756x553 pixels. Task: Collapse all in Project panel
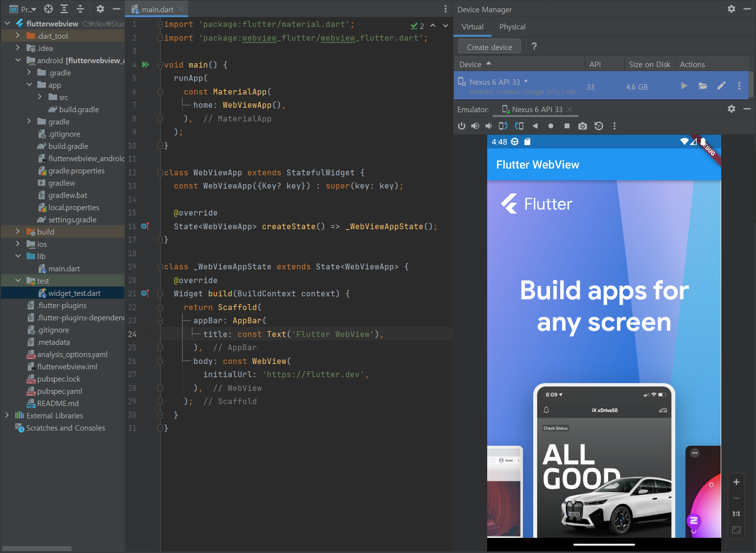coord(80,9)
